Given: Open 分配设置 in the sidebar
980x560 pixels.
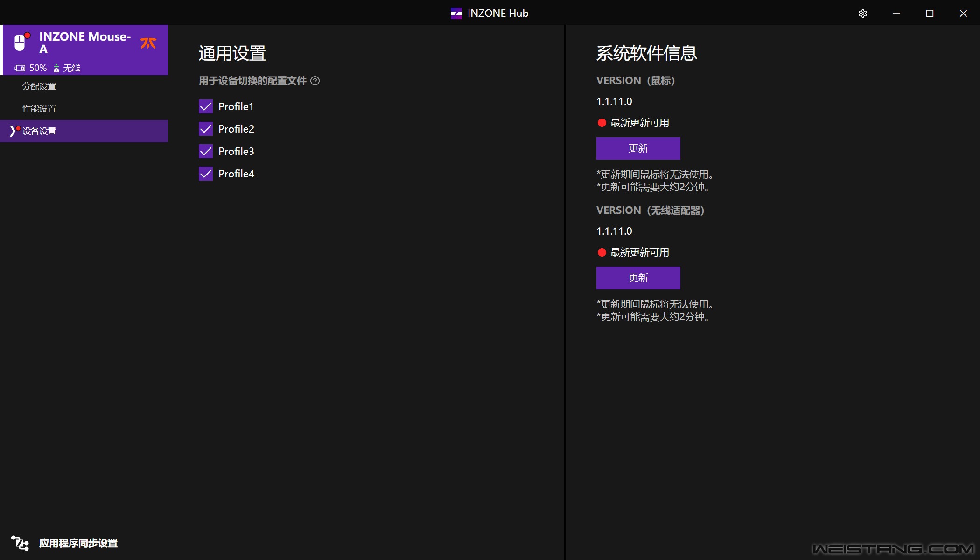Looking at the screenshot, I should (84, 86).
